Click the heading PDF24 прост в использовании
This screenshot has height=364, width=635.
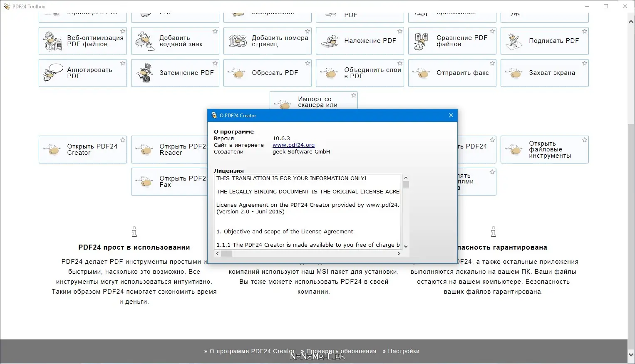click(x=134, y=248)
